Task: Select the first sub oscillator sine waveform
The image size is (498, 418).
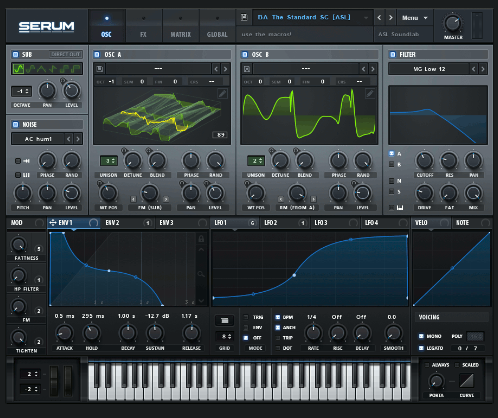Action: pos(18,69)
